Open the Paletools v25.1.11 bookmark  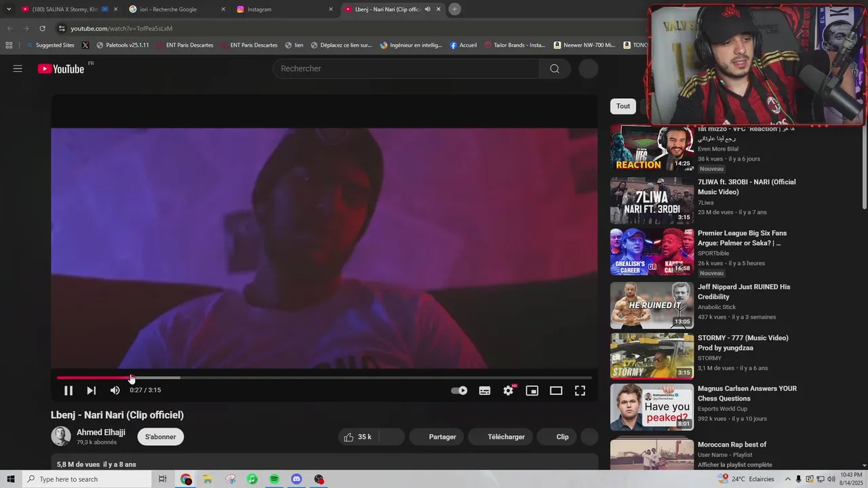click(x=123, y=45)
